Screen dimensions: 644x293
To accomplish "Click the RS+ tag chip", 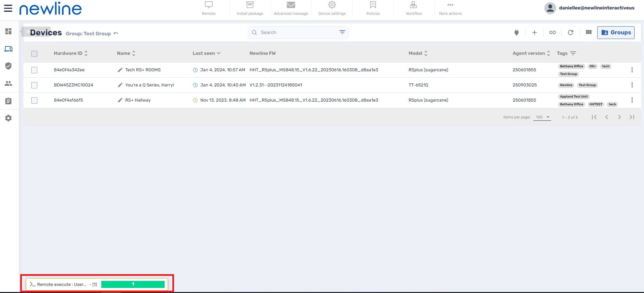I will pos(592,66).
